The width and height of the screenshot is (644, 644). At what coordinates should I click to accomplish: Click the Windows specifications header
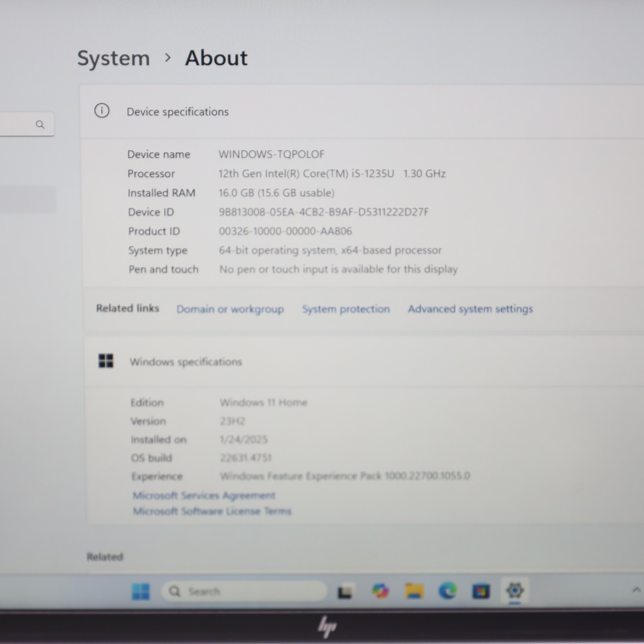[x=186, y=361]
